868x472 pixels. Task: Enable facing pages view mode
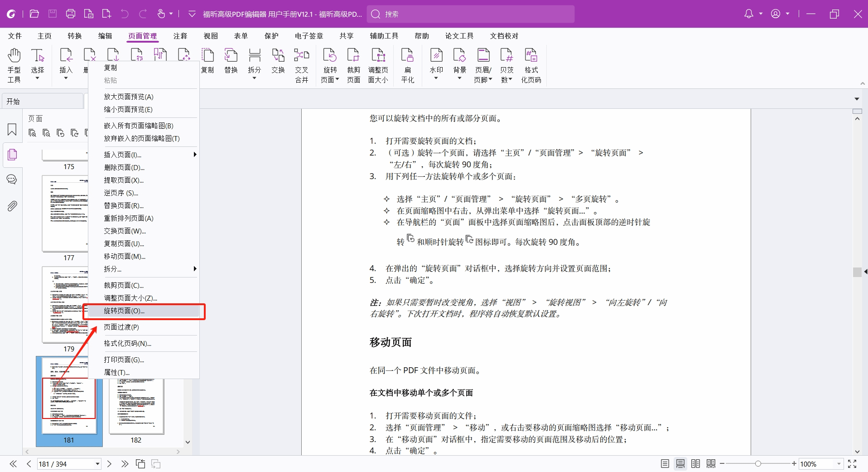click(x=695, y=464)
